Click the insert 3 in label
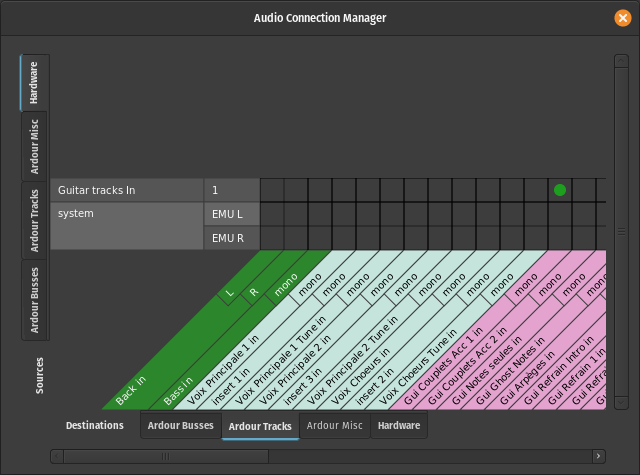 tap(303, 386)
